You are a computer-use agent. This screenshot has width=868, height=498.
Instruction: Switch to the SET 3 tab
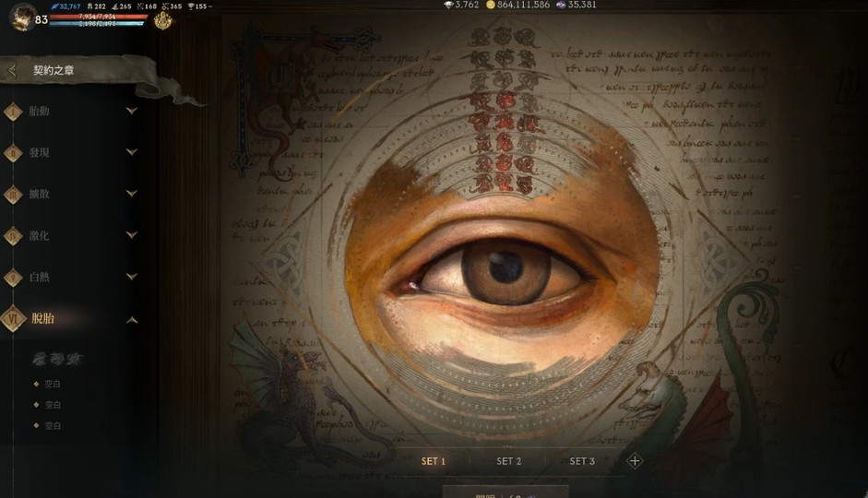pyautogui.click(x=582, y=461)
